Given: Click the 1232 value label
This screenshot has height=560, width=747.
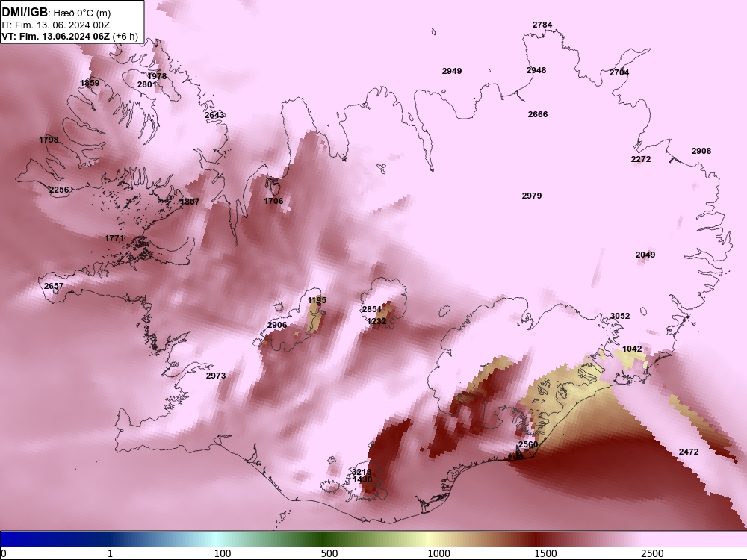Looking at the screenshot, I should (x=376, y=321).
